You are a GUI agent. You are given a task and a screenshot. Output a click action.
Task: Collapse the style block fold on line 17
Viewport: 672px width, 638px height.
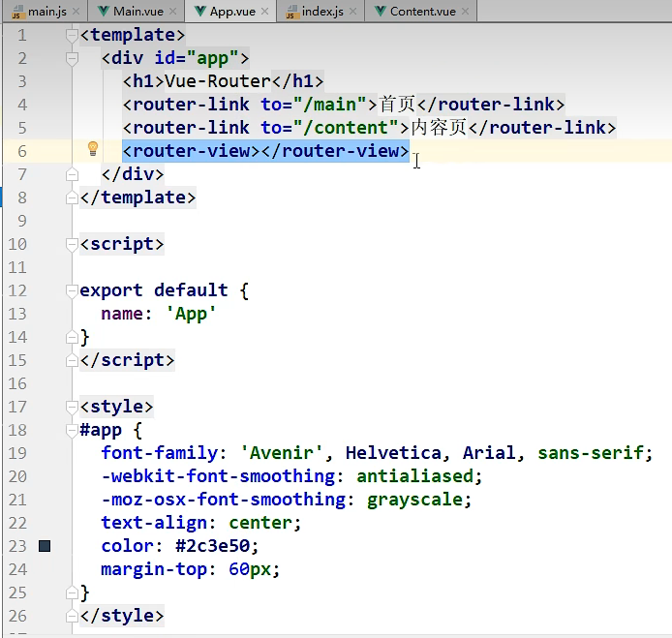(72, 407)
